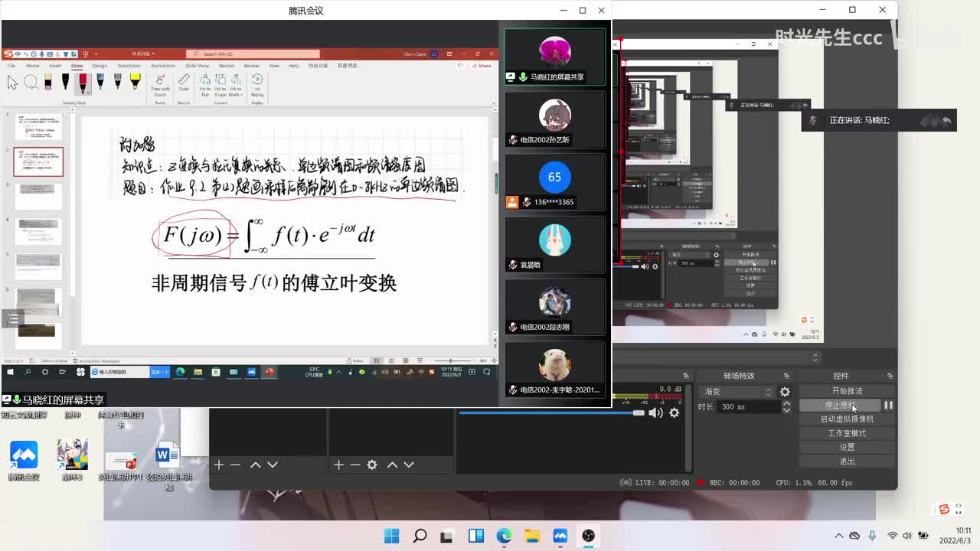Select participant 袁晨晗 tile
This screenshot has width=980, height=551.
555,244
